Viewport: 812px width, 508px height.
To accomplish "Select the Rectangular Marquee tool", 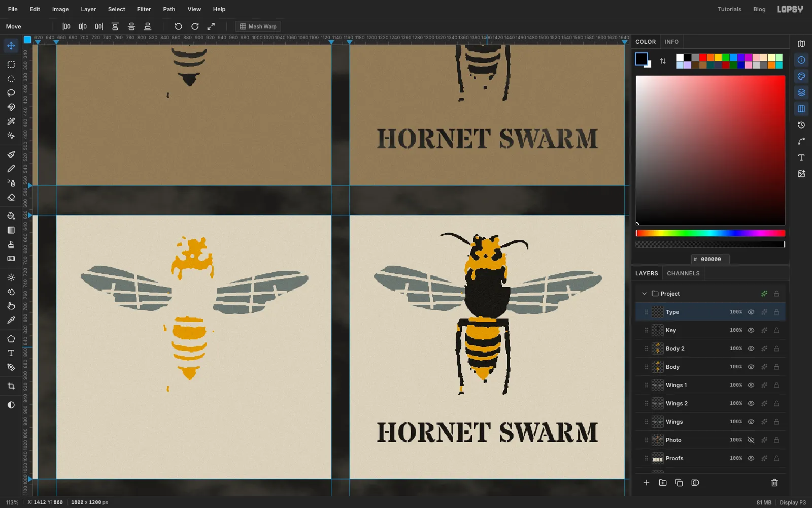I will [x=11, y=65].
